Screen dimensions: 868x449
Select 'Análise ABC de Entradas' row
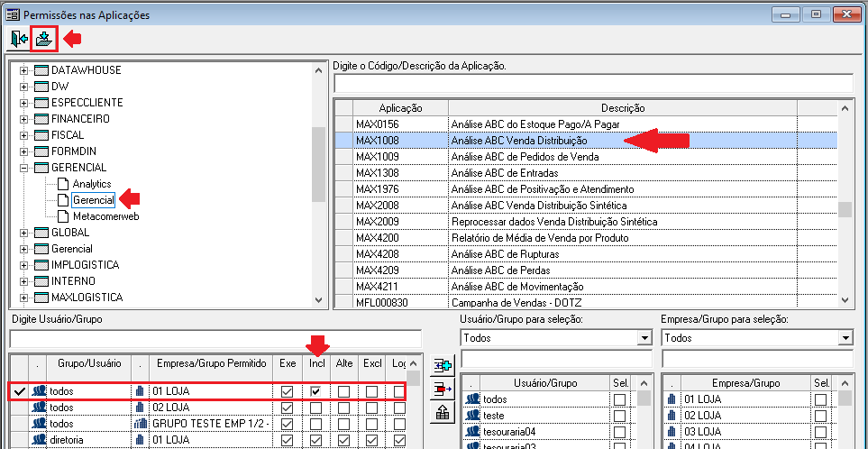[586, 173]
